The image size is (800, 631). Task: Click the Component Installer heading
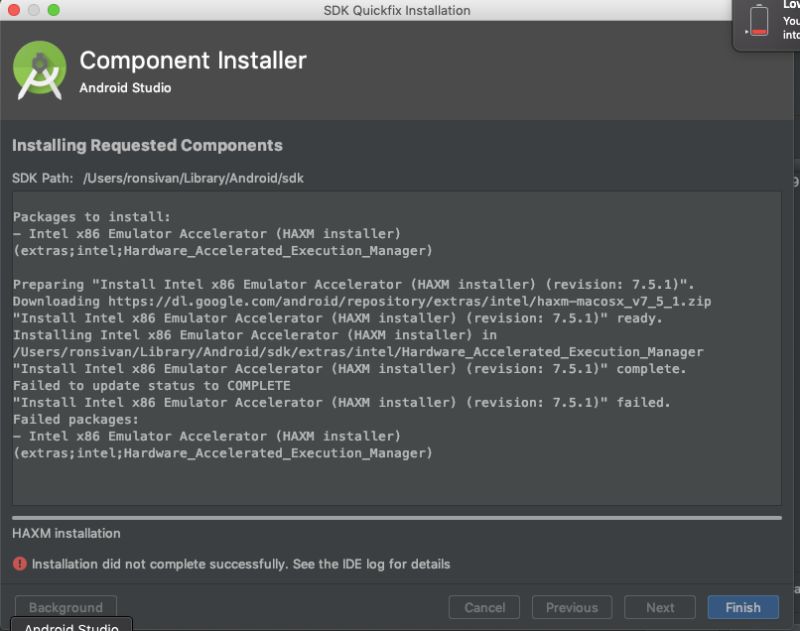(x=193, y=61)
